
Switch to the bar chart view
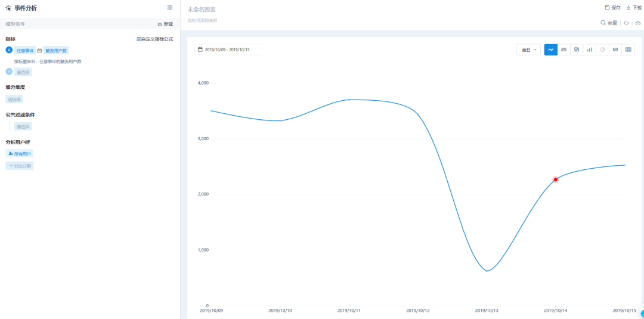pos(590,49)
